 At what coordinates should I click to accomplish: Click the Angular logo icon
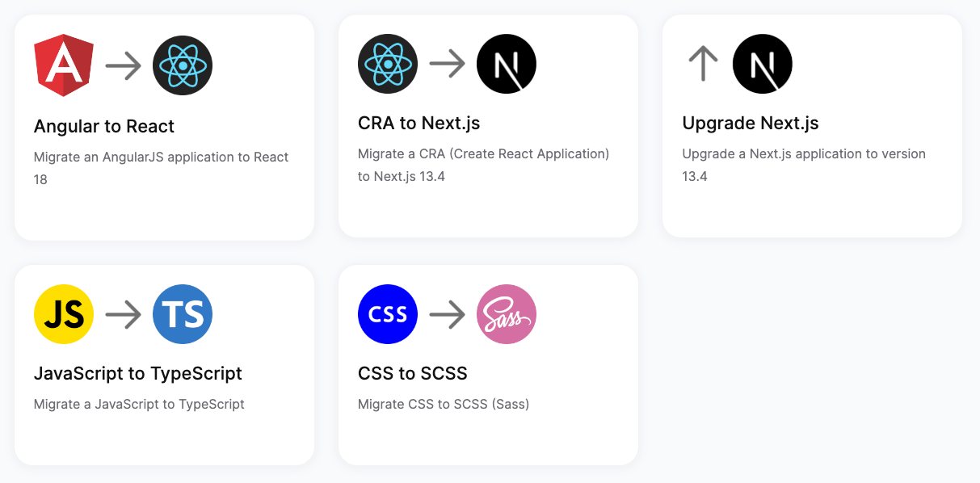(63, 65)
